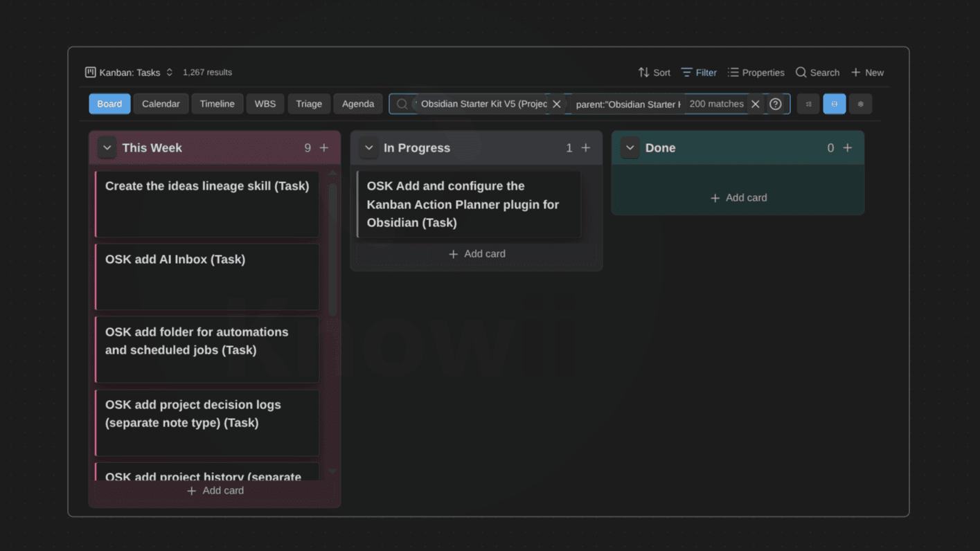Click the parent:"Obsidian Starter query field
This screenshot has width=980, height=551.
click(x=627, y=105)
